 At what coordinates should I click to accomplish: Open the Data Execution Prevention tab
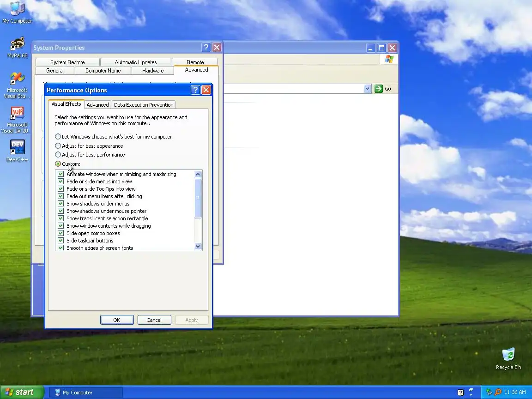pos(144,105)
